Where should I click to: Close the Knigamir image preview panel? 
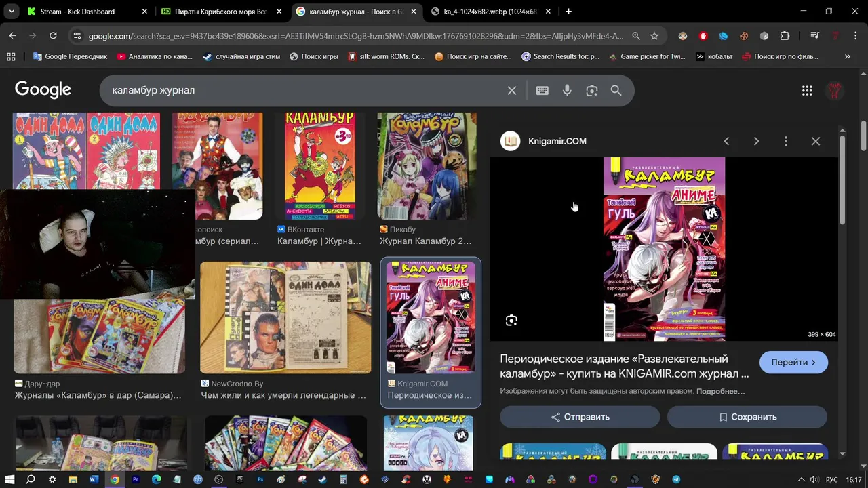816,141
